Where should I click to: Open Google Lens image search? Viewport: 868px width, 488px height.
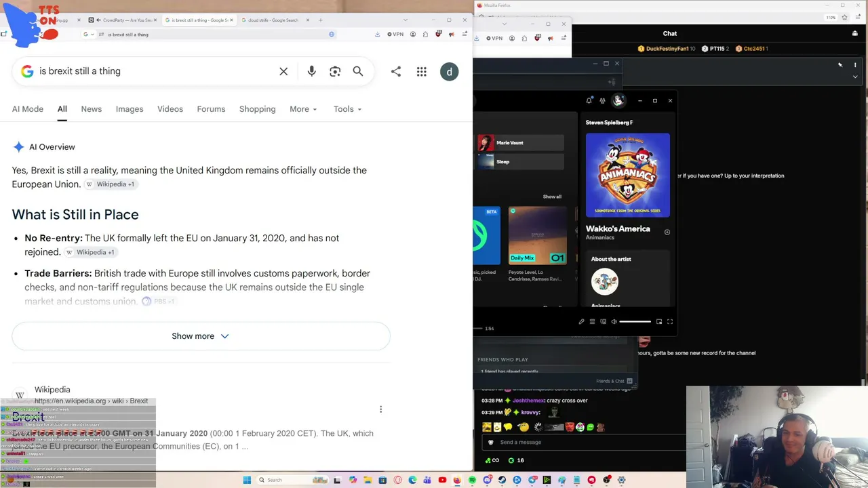coord(335,71)
